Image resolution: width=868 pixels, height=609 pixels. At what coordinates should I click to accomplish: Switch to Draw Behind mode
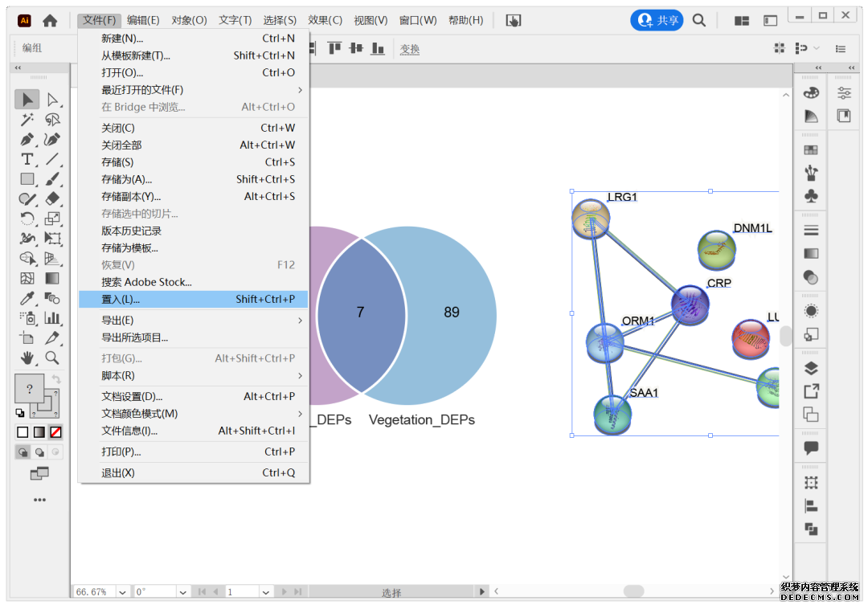[x=39, y=452]
